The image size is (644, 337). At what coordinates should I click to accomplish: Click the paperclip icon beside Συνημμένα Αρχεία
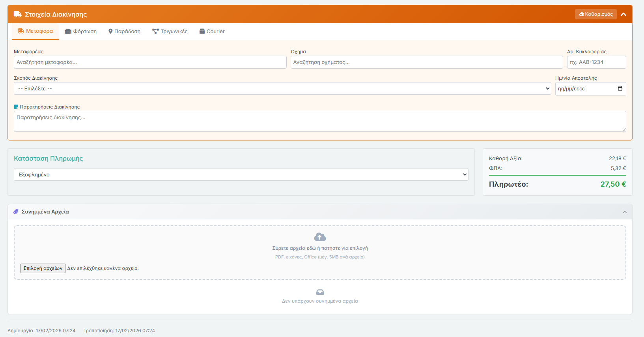coord(16,212)
